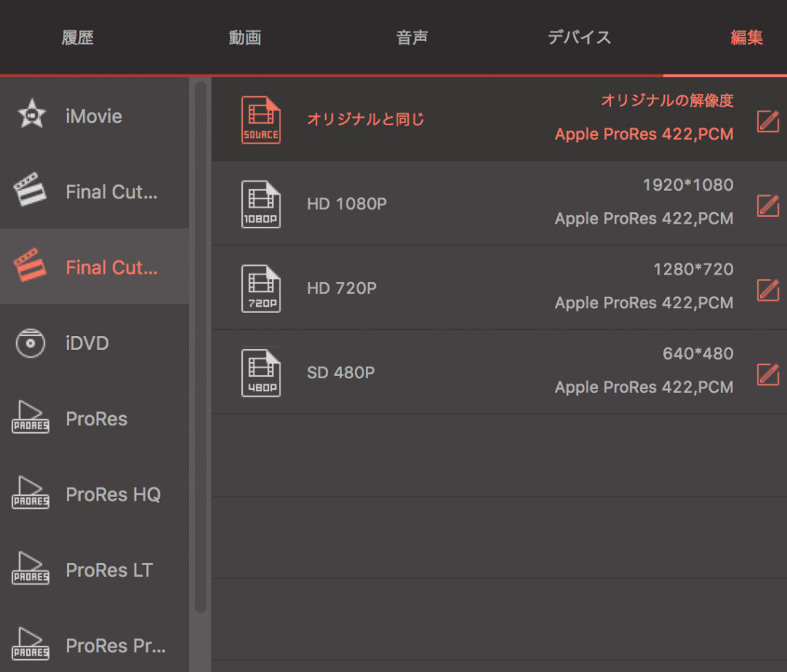Select the 編集 tab
Screen dimensions: 787x672
pos(746,38)
